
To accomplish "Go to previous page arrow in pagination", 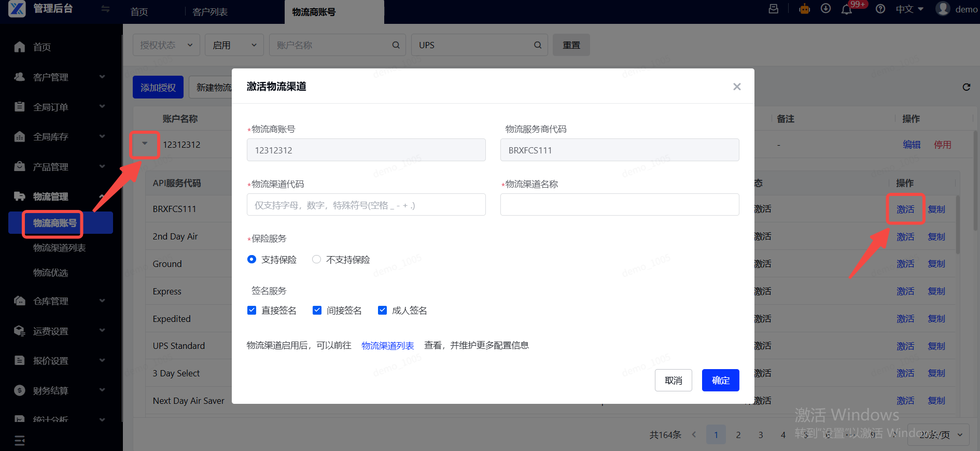I will tap(694, 435).
